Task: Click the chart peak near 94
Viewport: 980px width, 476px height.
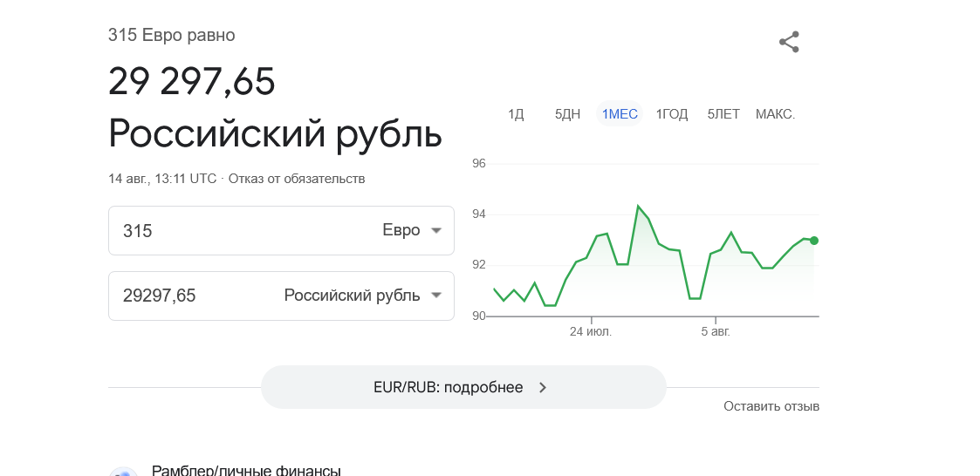Action: coord(638,206)
